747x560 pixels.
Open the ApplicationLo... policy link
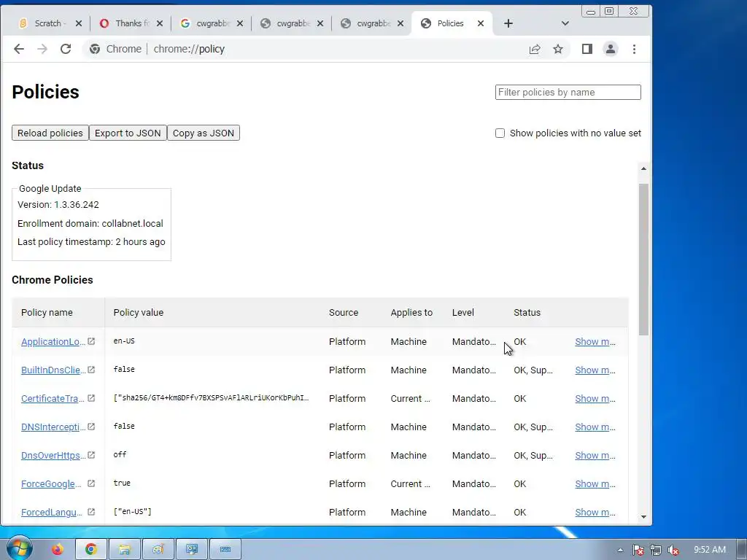coord(53,342)
